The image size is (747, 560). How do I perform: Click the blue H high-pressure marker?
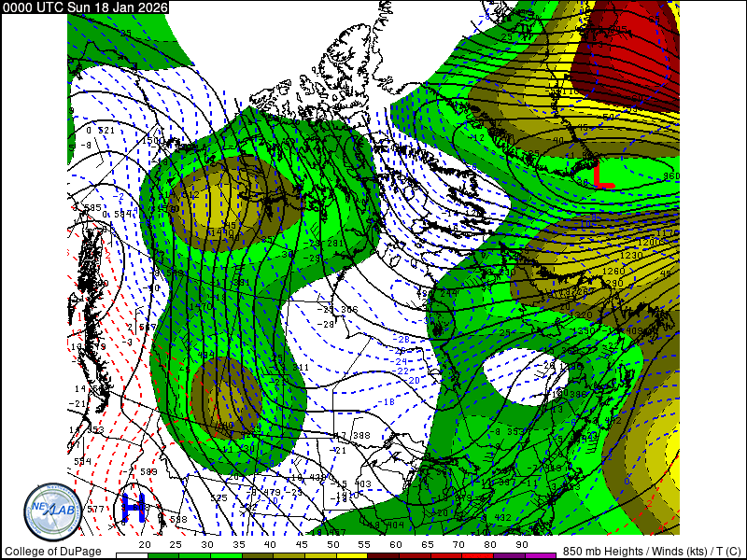134,508
